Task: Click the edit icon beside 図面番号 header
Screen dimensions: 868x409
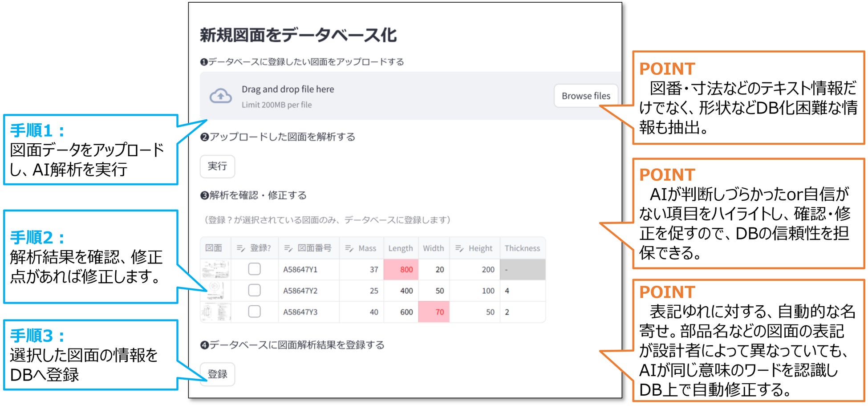Action: click(288, 248)
